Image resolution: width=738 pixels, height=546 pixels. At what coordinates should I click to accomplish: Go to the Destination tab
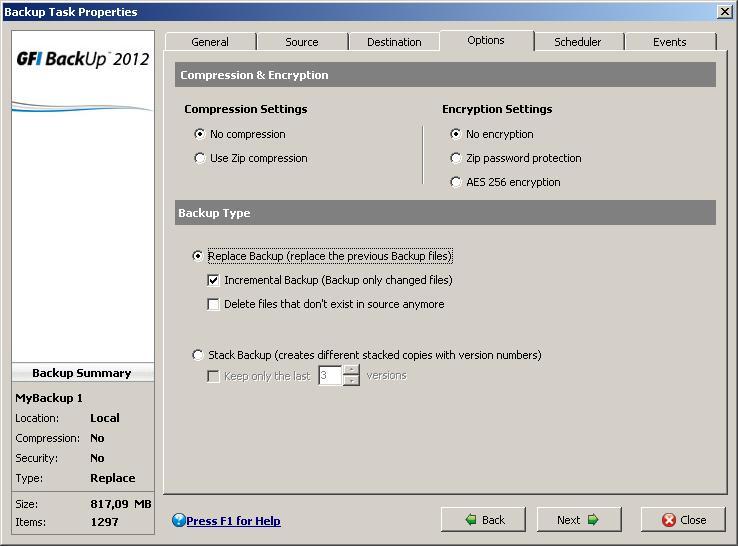394,42
